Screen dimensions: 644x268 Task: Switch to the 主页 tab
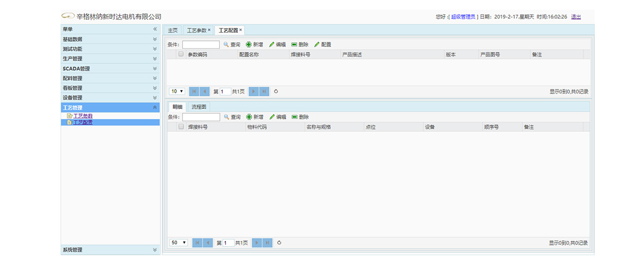click(x=172, y=30)
